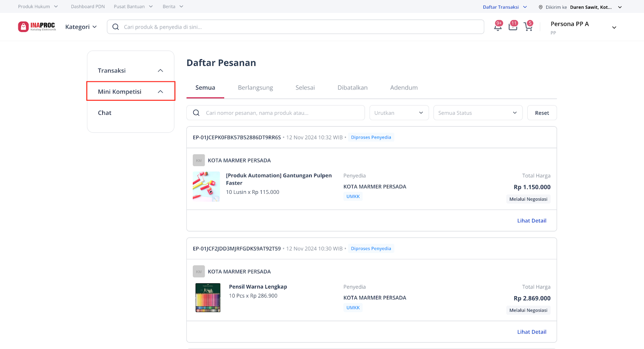Click the Pensil Warna Lengkap product thumbnail
644x349 pixels.
(208, 298)
